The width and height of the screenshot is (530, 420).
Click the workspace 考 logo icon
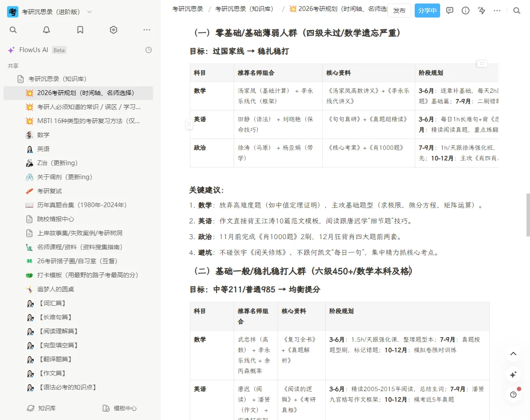[13, 12]
